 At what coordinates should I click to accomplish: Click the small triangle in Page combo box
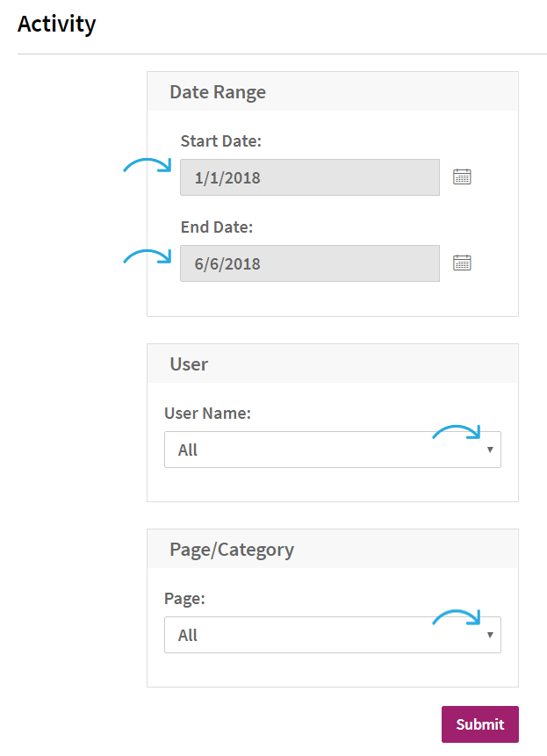[490, 635]
